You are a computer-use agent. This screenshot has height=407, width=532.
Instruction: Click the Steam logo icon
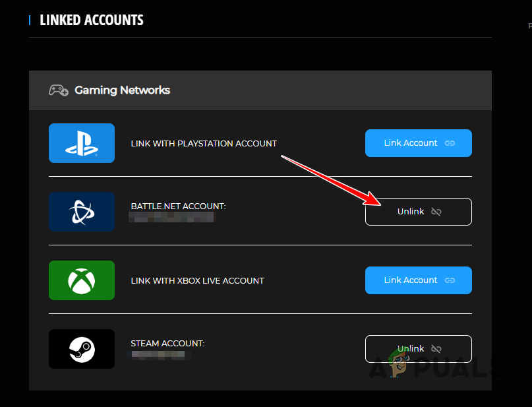[81, 349]
